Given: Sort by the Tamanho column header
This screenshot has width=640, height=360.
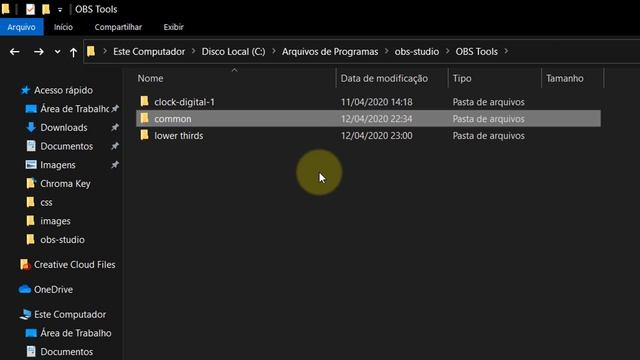Looking at the screenshot, I should (x=565, y=78).
